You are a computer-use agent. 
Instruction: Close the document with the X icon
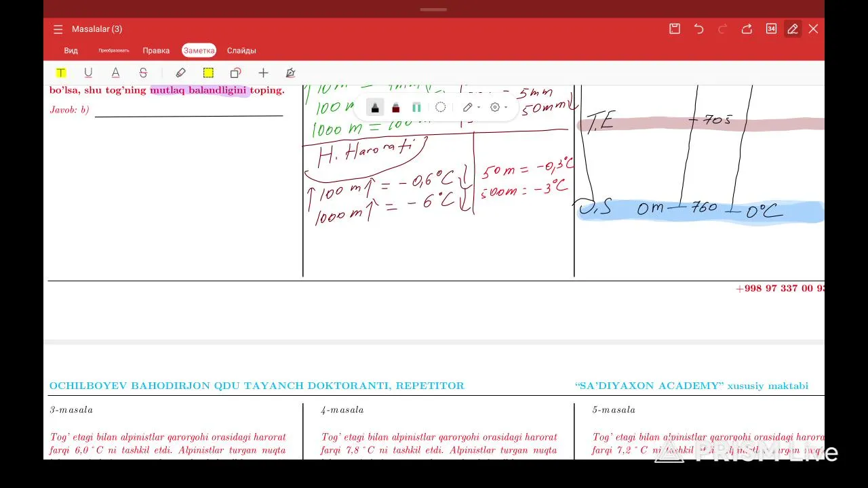[x=813, y=28]
